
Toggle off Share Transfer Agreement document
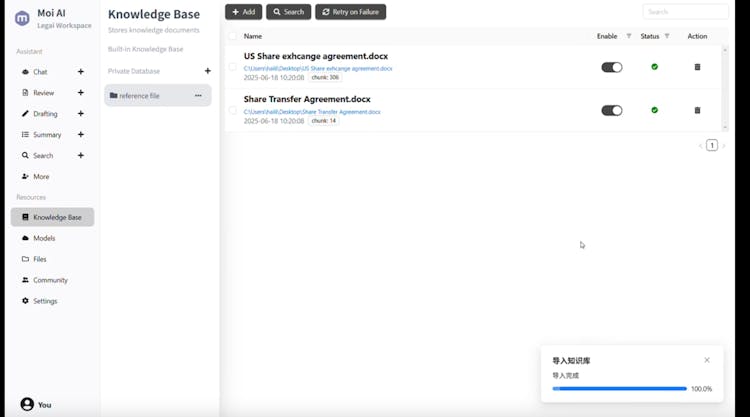(611, 110)
